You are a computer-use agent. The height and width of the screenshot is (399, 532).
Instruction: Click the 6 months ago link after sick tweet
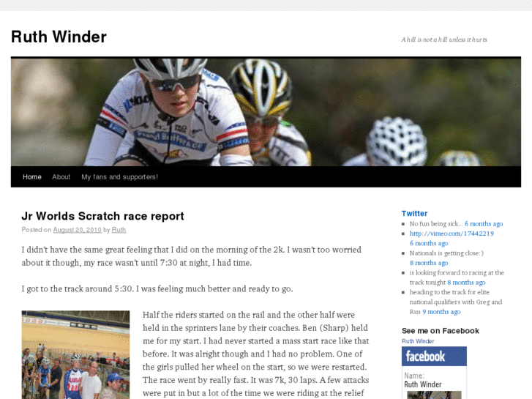point(484,224)
